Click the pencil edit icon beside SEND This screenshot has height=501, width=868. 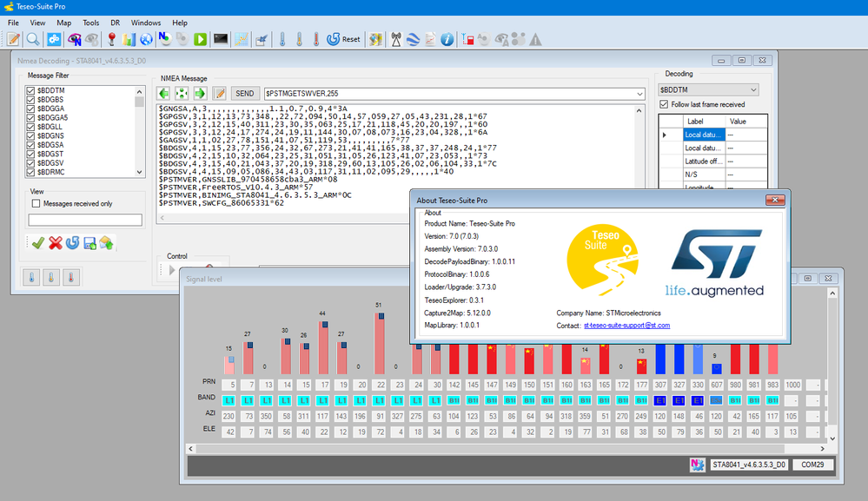click(220, 94)
